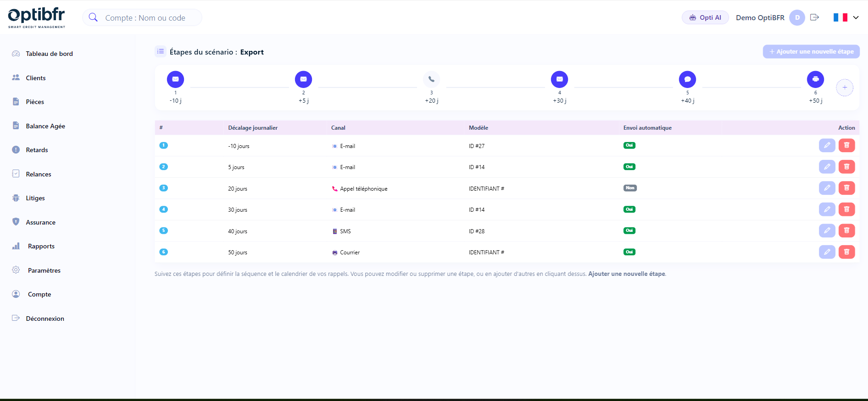The height and width of the screenshot is (401, 868).
Task: Delete the 50 jours Courrier step
Action: [x=846, y=252]
